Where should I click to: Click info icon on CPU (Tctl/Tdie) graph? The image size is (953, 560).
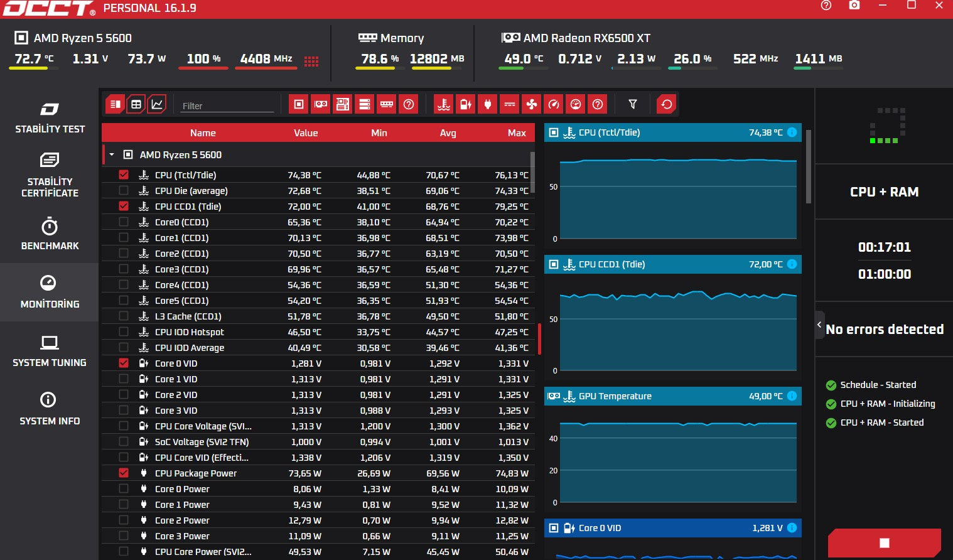tap(792, 132)
